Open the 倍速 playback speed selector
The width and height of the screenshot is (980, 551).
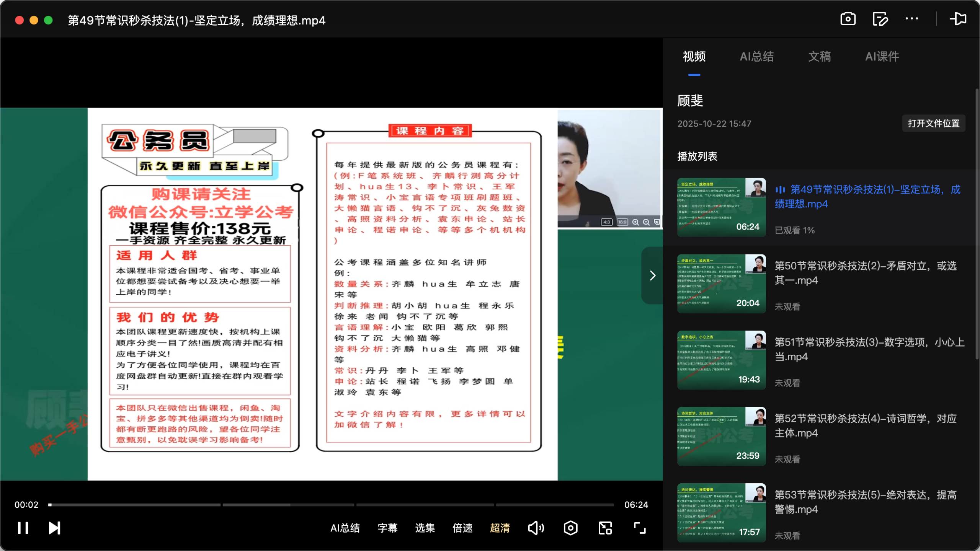click(x=462, y=528)
